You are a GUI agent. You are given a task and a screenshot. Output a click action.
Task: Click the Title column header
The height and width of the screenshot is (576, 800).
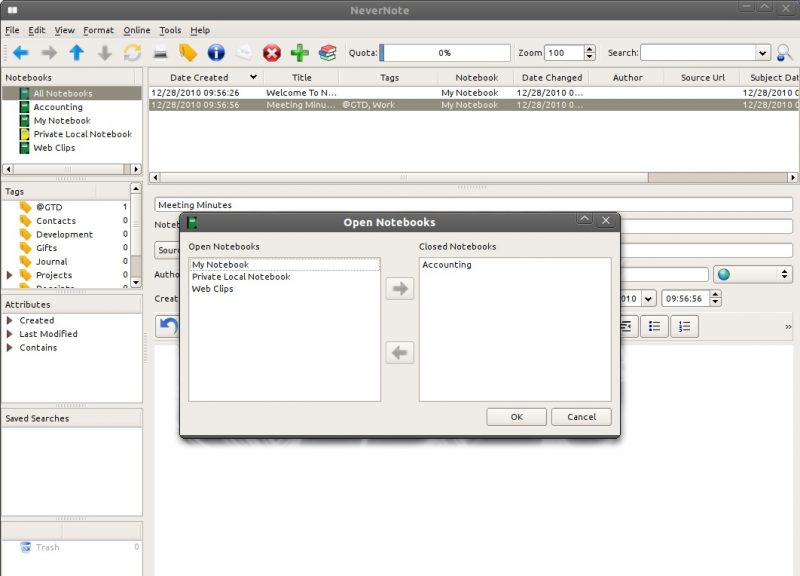pyautogui.click(x=302, y=78)
